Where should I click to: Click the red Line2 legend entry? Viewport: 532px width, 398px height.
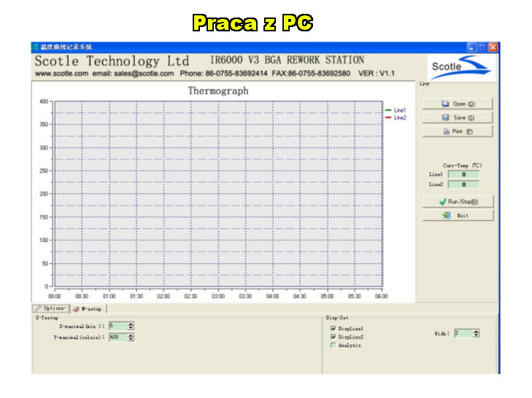(396, 117)
